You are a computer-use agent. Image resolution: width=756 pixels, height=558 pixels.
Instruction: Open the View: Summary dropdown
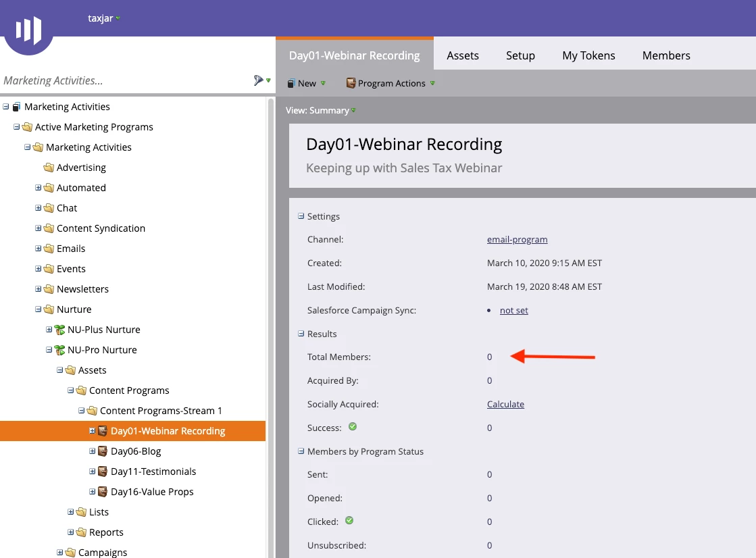[x=321, y=110]
